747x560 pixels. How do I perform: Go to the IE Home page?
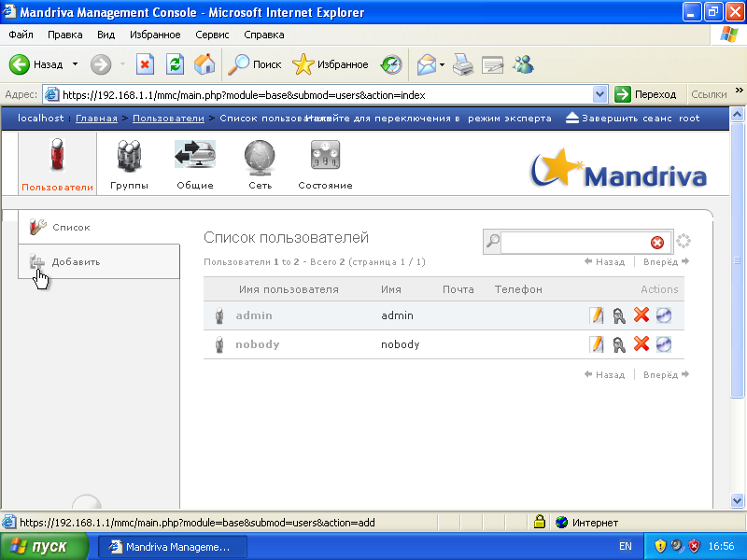(x=204, y=64)
